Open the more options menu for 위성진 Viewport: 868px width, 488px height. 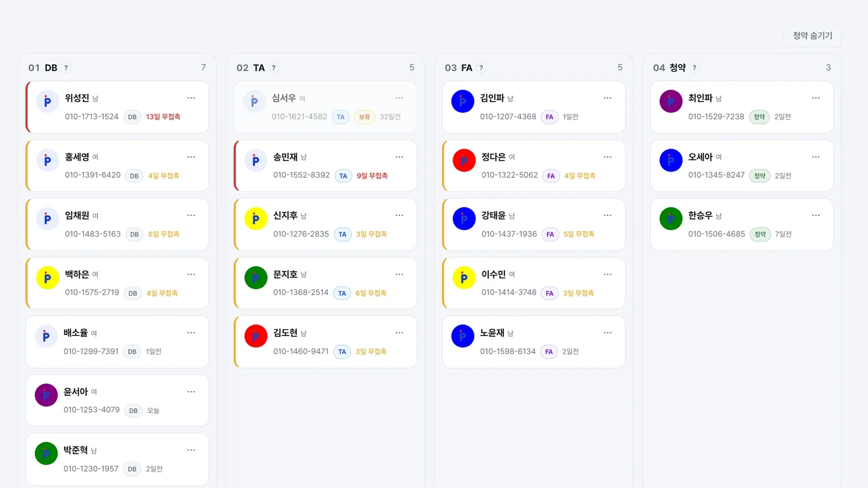pos(191,98)
